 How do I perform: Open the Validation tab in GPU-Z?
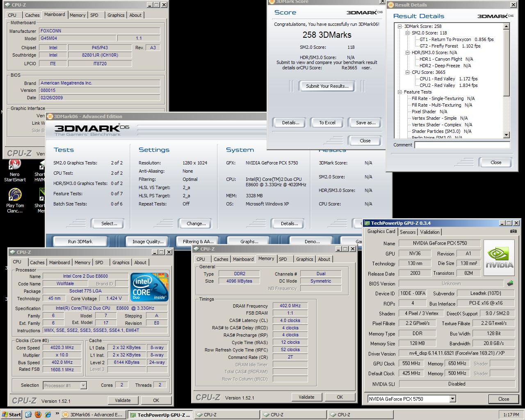click(430, 232)
